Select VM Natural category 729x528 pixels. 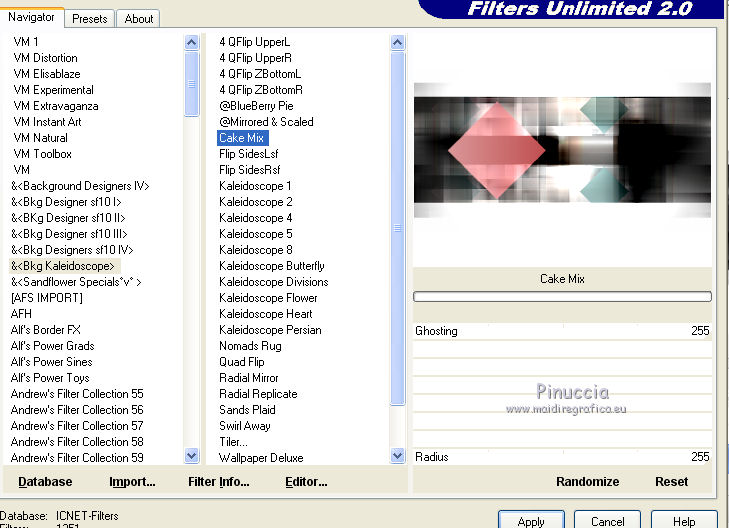(x=40, y=138)
